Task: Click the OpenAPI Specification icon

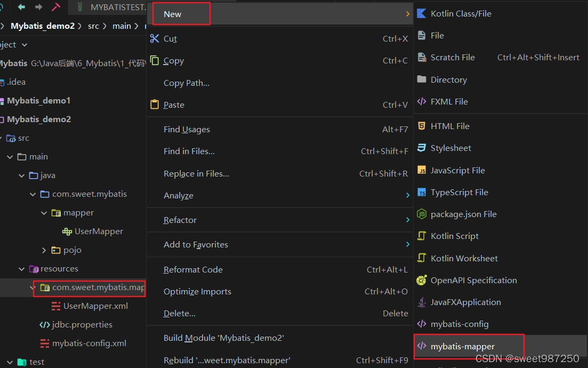Action: (422, 280)
